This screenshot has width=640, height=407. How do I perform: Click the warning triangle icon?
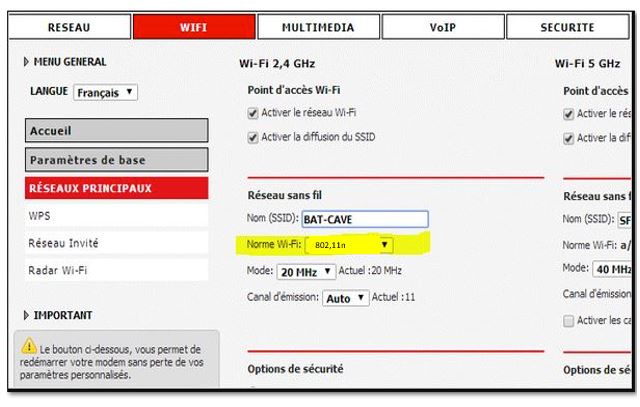[x=30, y=347]
